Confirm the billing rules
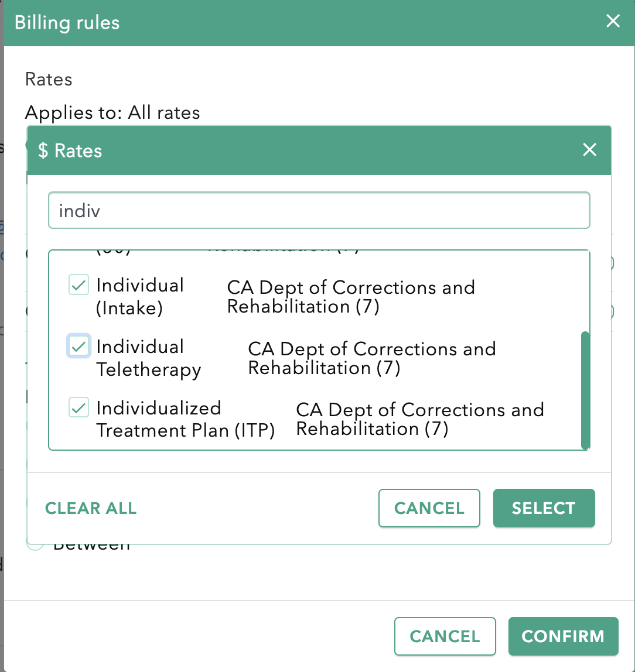Viewport: 635px width, 672px height. click(x=562, y=636)
